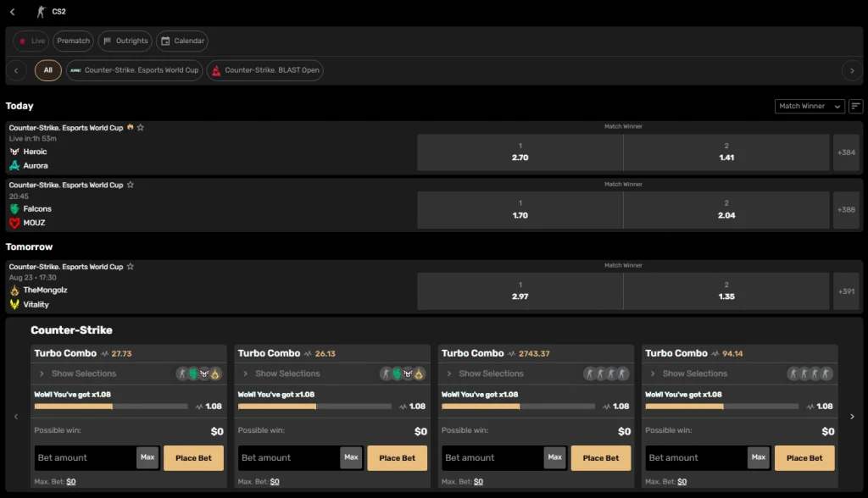The image size is (868, 498).
Task: Click the Heroic team logo
Action: pos(14,152)
